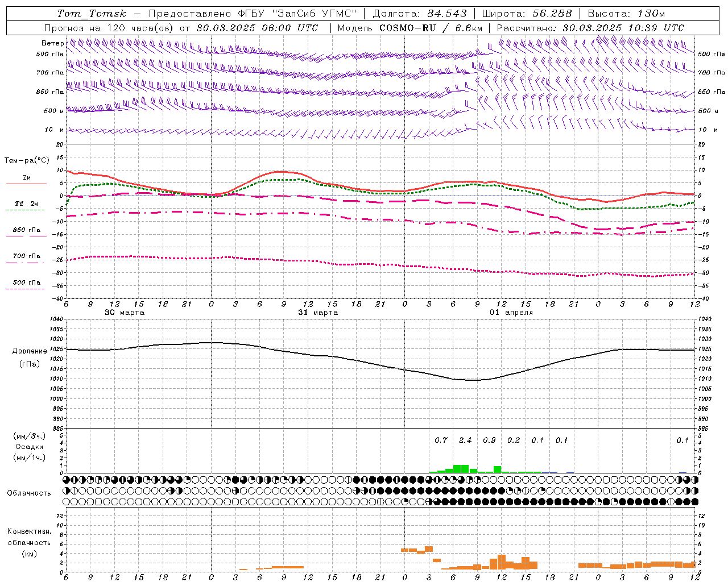The height and width of the screenshot is (582, 728).
Task: Click the 'Тем-ра(°C)' temperature panel label
Action: pos(27,161)
